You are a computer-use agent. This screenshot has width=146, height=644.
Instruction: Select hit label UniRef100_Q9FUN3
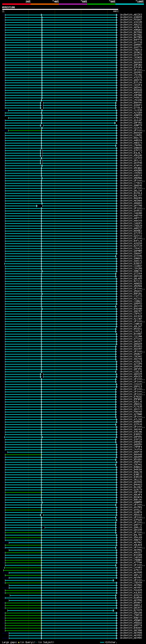pyautogui.click(x=131, y=65)
